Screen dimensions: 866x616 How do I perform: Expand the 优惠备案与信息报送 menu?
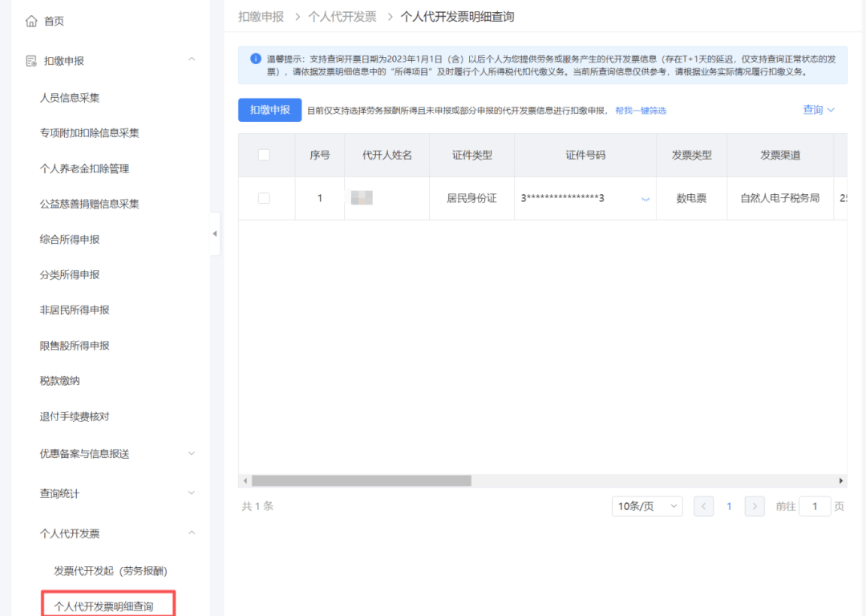pyautogui.click(x=191, y=453)
